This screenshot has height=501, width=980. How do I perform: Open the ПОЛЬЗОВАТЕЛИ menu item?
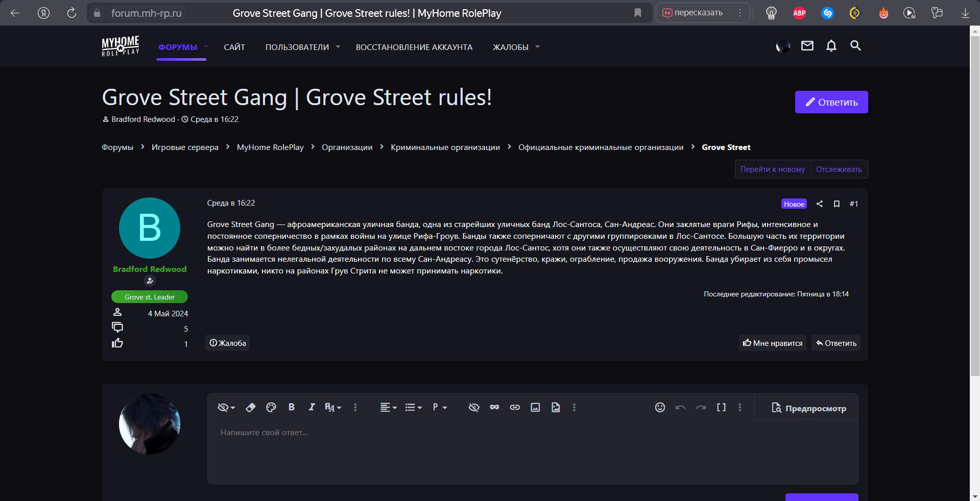(x=297, y=47)
